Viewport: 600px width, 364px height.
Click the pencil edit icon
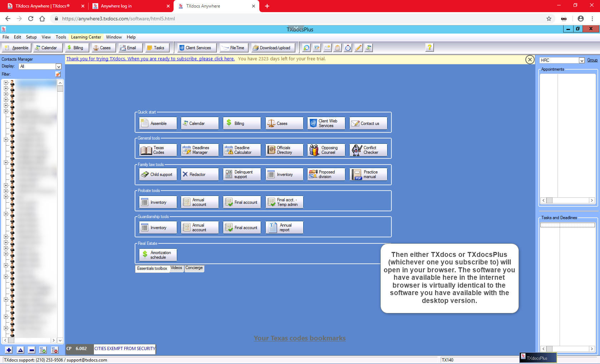point(358,47)
